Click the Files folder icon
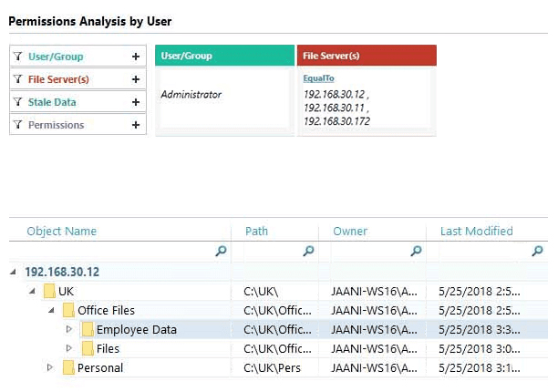Image resolution: width=558 pixels, height=392 pixels. [x=88, y=348]
